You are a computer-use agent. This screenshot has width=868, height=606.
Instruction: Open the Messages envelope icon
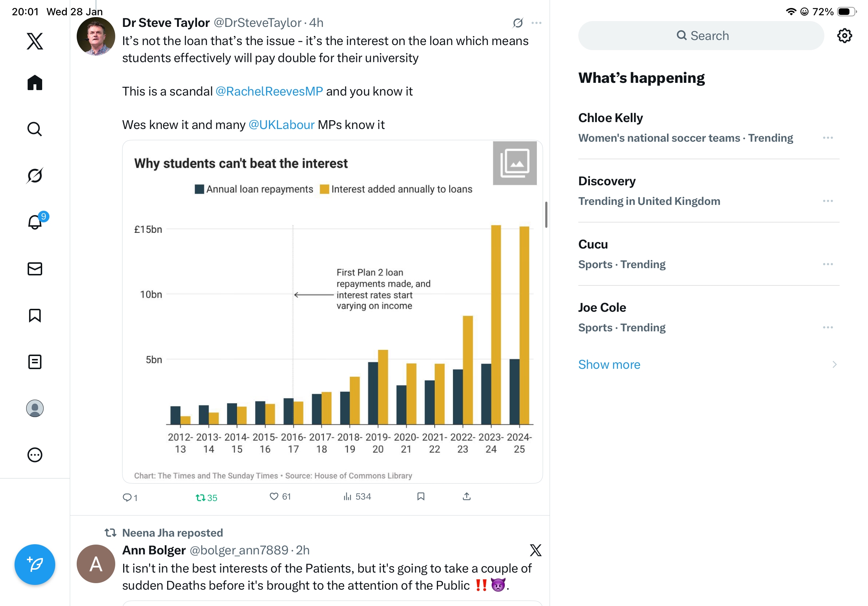(35, 269)
